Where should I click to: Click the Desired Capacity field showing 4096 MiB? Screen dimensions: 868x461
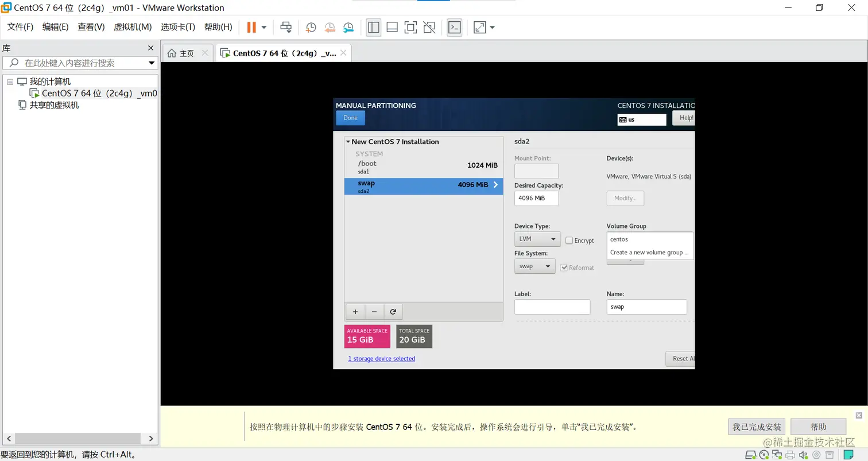click(536, 198)
